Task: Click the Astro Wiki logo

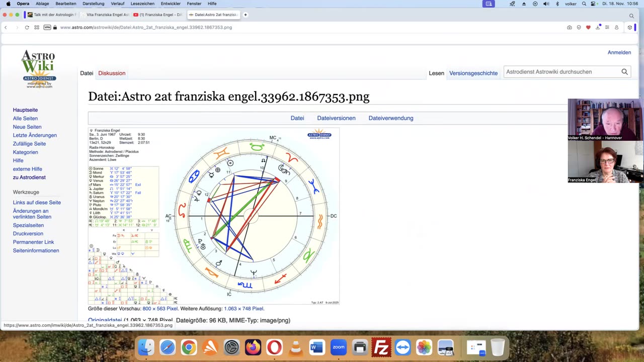Action: click(39, 69)
